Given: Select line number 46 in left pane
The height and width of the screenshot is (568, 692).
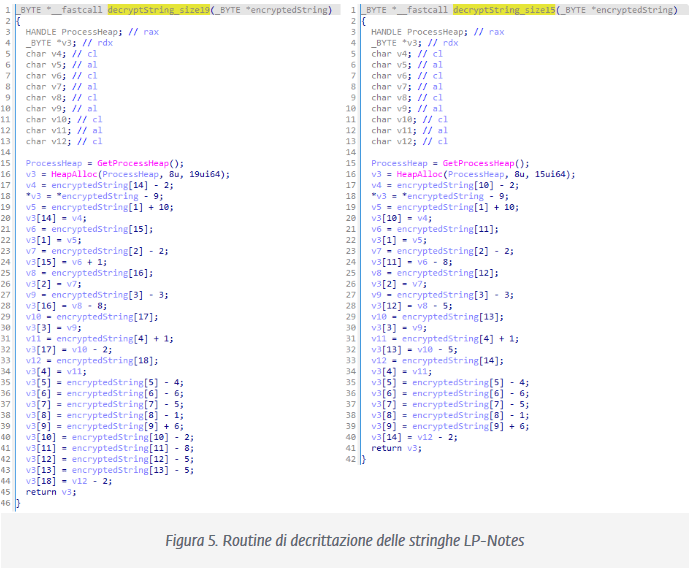Looking at the screenshot, I should pyautogui.click(x=7, y=503).
